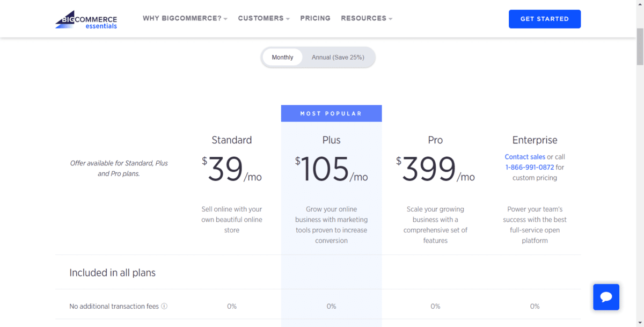Click the Standard column 0% value

(232, 306)
